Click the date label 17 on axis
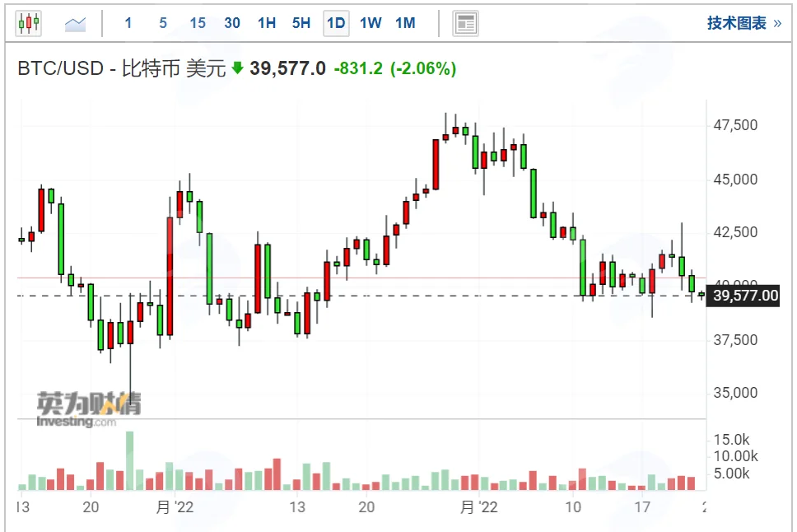This screenshot has width=797, height=532. point(642,507)
